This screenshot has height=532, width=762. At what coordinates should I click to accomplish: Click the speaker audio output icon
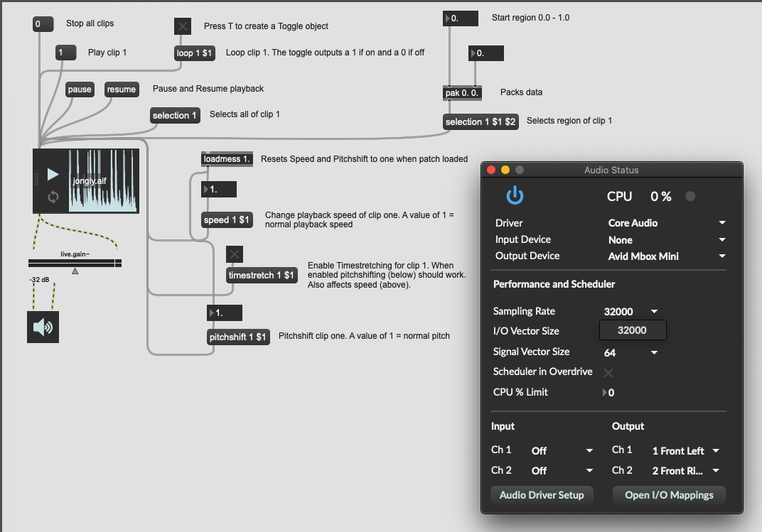[x=43, y=327]
